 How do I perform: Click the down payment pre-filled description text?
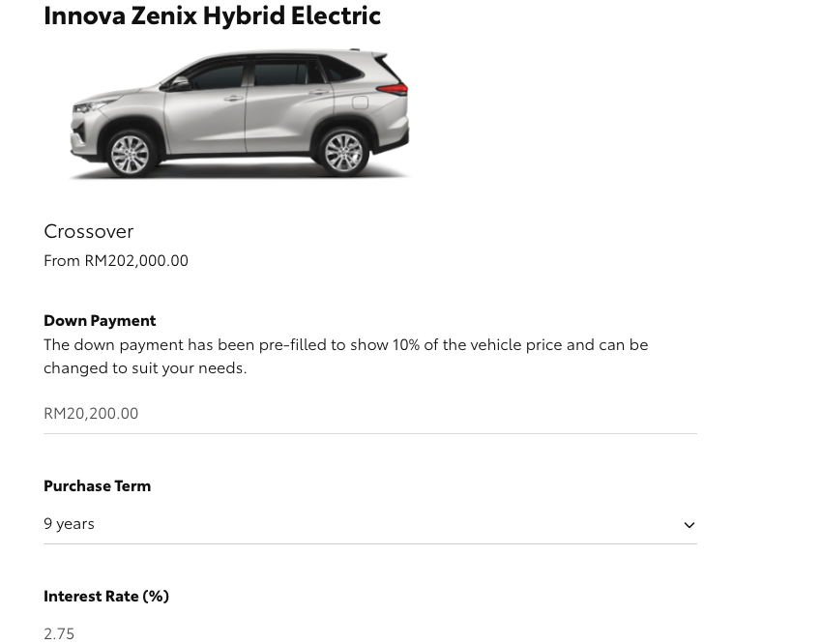click(345, 356)
